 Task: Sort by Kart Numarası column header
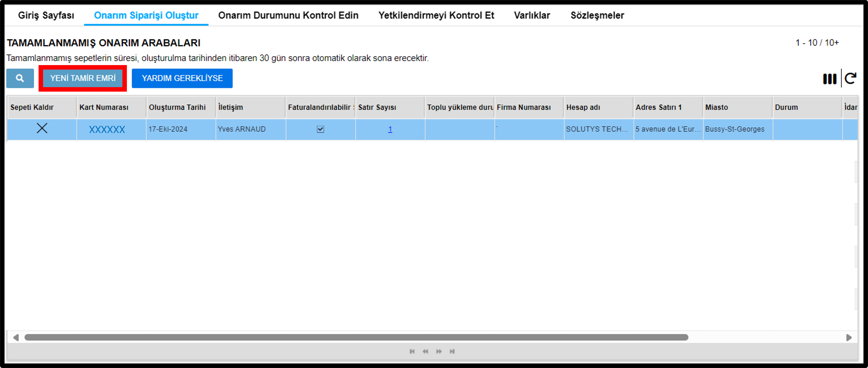111,107
